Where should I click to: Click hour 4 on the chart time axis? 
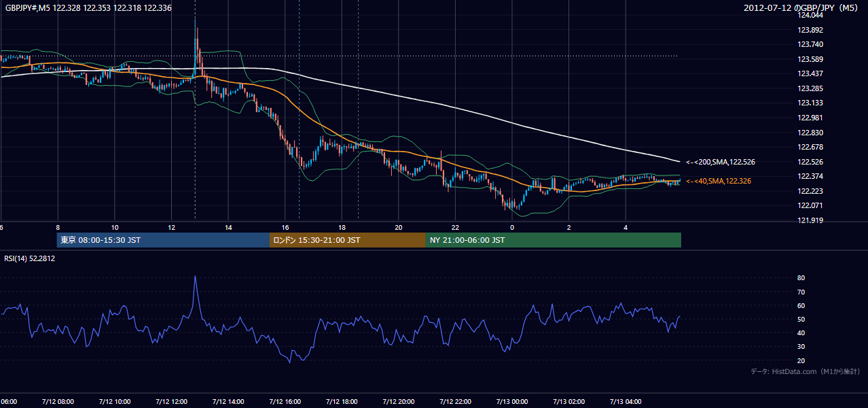coord(626,227)
